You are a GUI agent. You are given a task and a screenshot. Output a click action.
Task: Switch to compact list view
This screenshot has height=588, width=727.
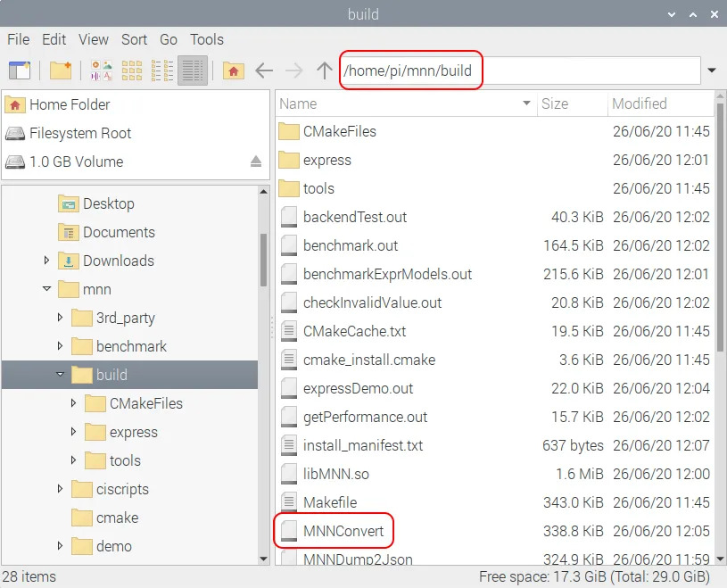click(x=162, y=70)
